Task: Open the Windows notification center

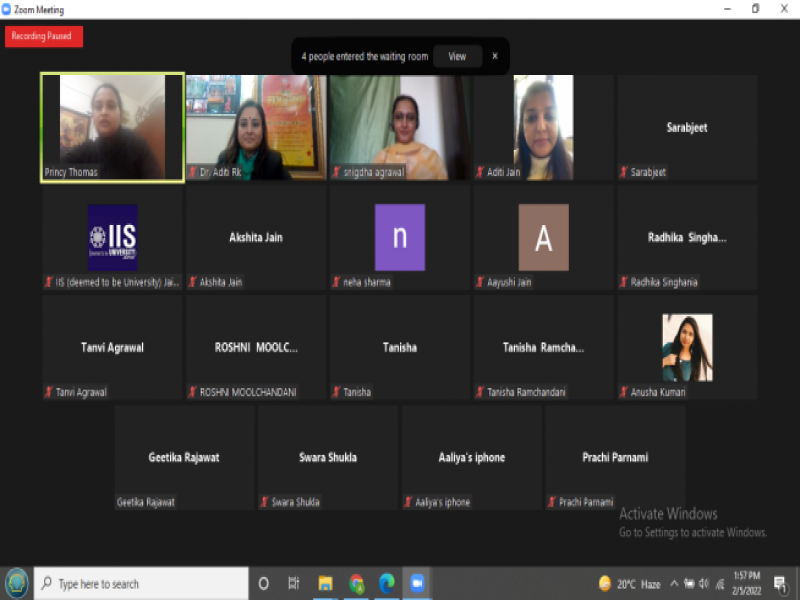Action: click(779, 584)
